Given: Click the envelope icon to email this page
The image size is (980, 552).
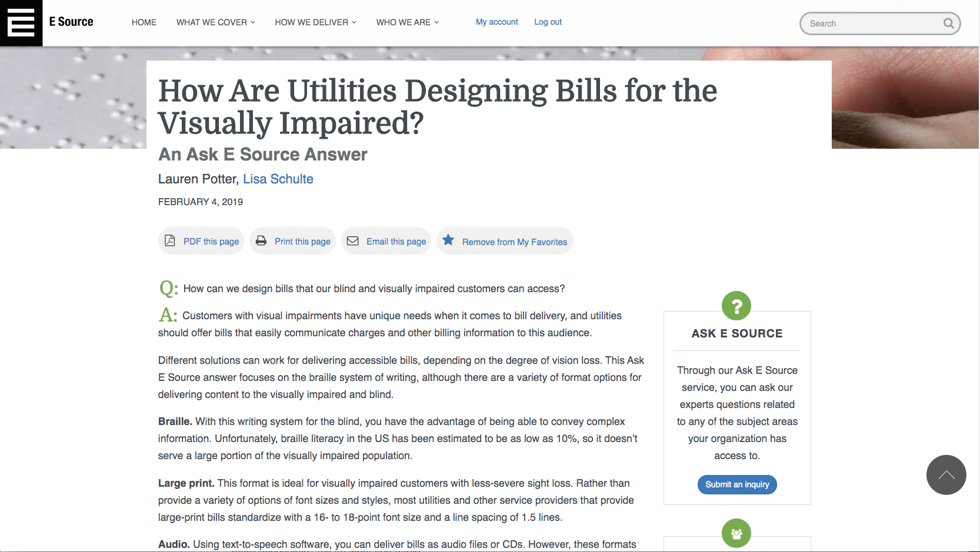Looking at the screenshot, I should [352, 240].
